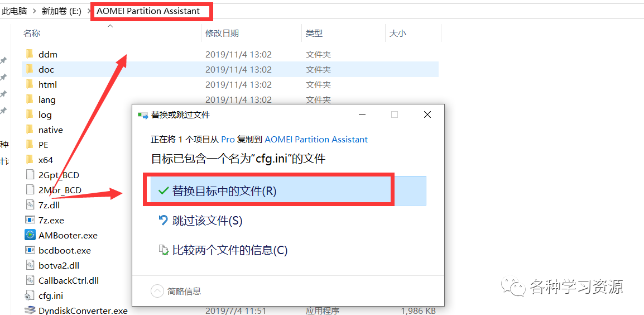Select the doc file name text
This screenshot has height=315, width=644.
(46, 69)
